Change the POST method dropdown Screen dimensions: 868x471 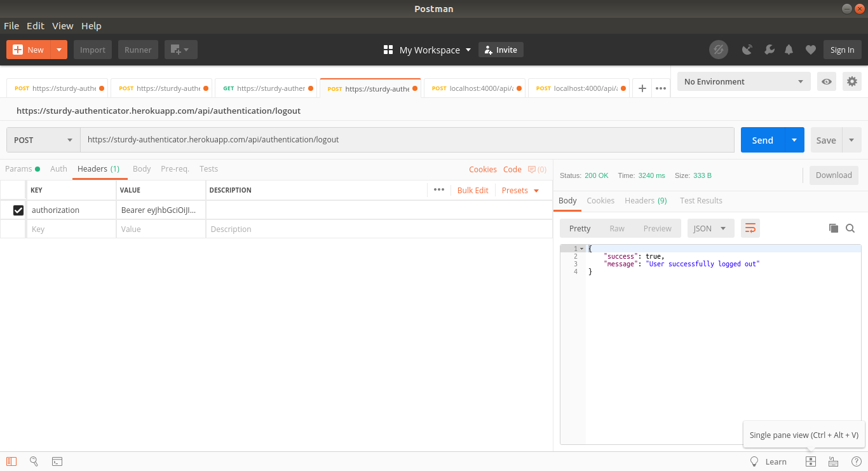pos(43,140)
